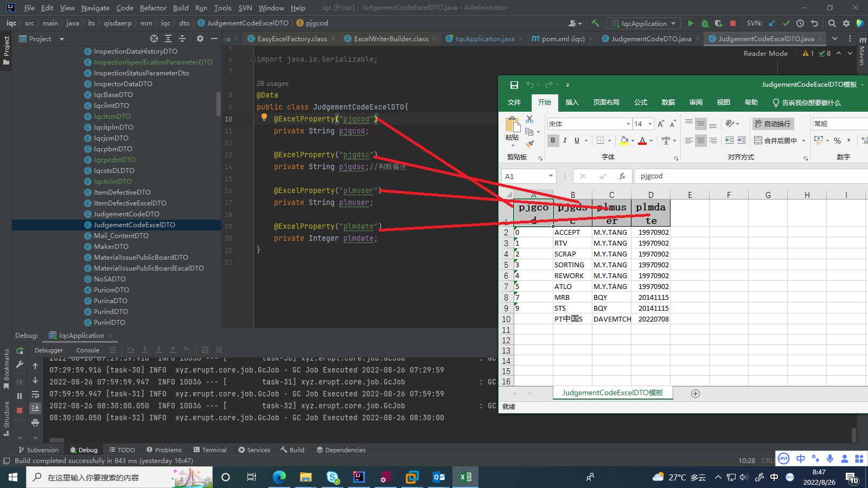Open IntelliJ Settings via the gear icon
This screenshot has height=488, width=868.
click(847, 23)
